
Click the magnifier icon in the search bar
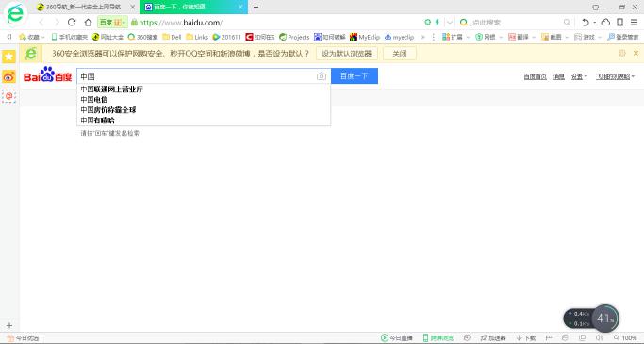click(567, 23)
